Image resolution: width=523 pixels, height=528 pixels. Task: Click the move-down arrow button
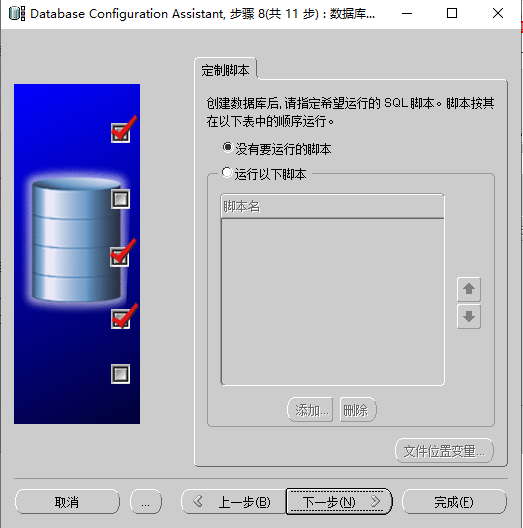tap(468, 317)
